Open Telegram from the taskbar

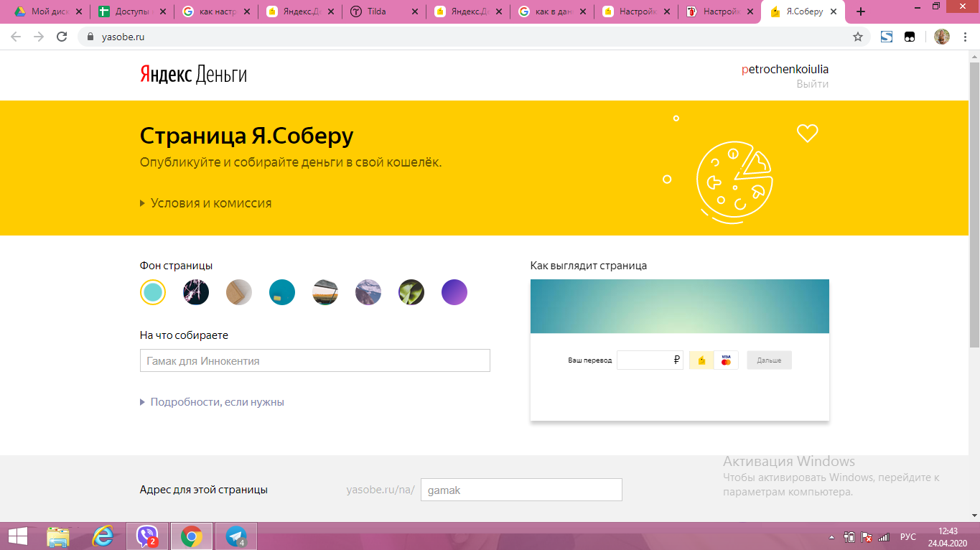[235, 536]
